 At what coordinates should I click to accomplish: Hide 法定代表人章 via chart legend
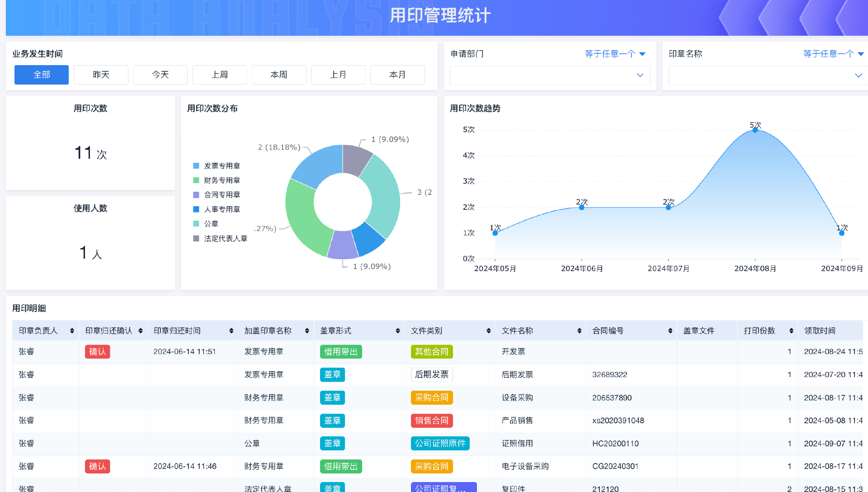click(x=225, y=238)
